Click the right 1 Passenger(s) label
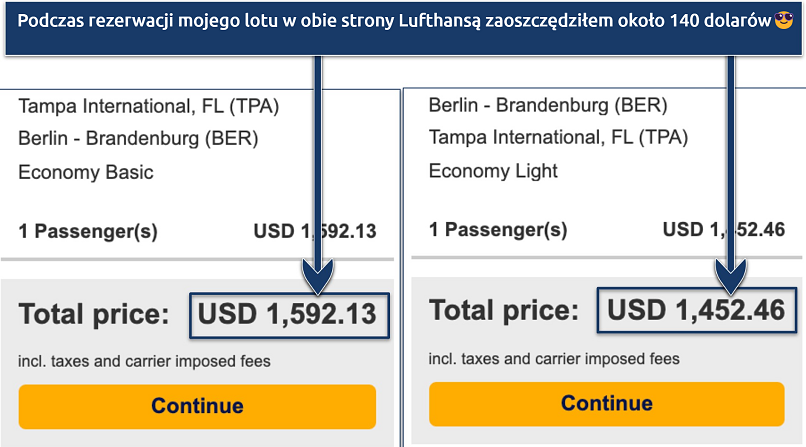Screen dimensions: 806x447 click(498, 230)
